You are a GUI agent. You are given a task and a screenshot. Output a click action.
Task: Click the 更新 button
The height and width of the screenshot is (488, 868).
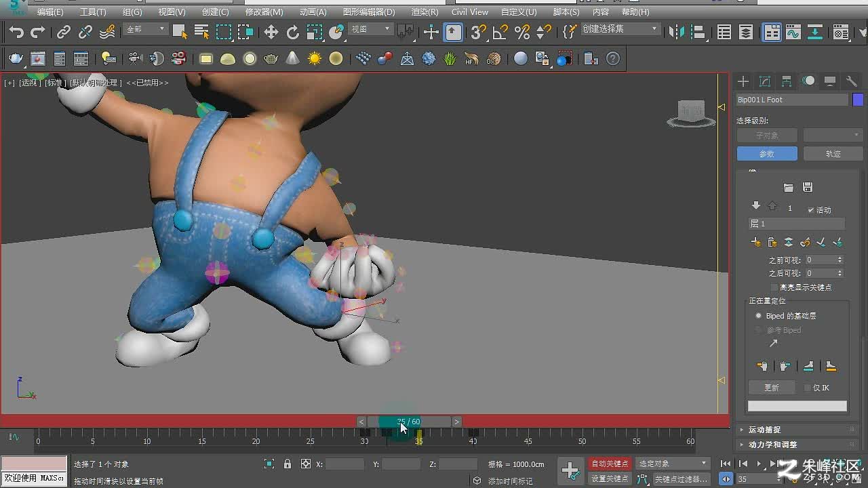coord(772,388)
